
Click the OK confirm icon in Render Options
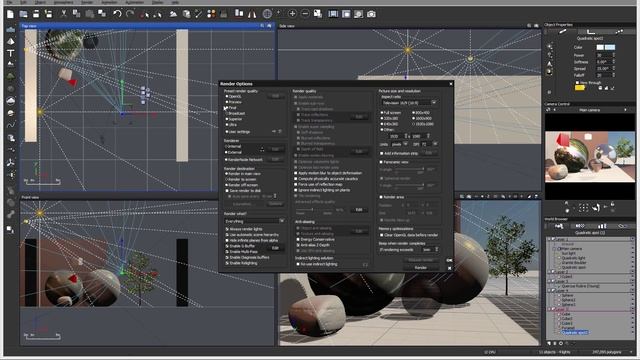pos(449,260)
